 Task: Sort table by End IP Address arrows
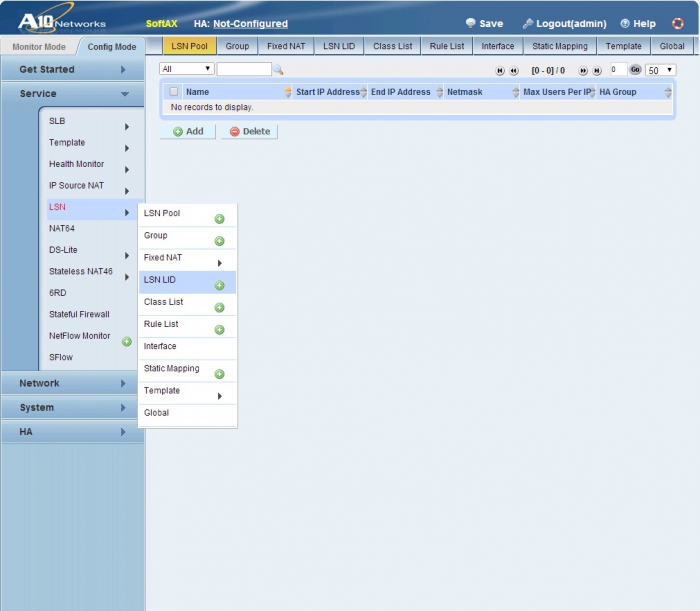[439, 92]
